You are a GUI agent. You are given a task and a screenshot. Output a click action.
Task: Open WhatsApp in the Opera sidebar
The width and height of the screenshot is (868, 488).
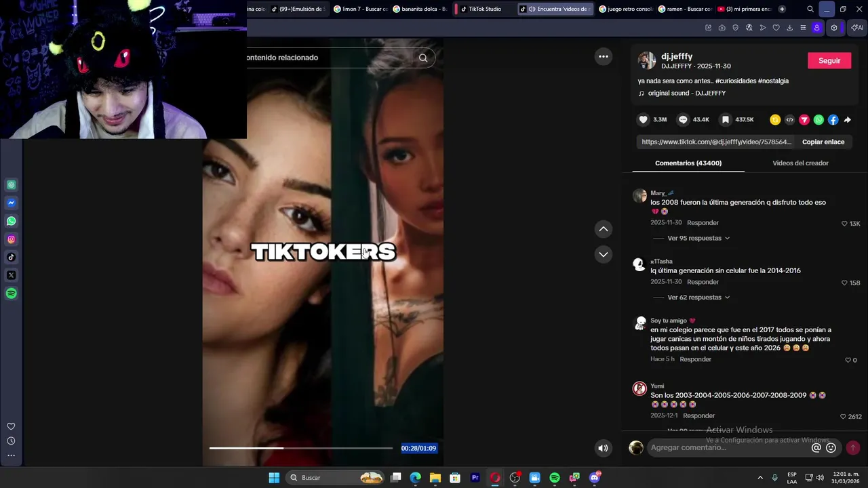point(12,221)
